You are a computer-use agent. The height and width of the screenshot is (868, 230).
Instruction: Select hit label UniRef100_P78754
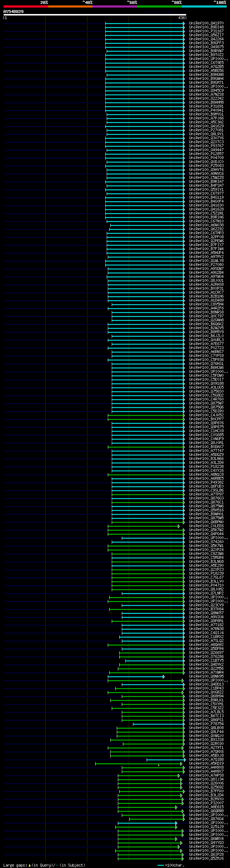point(206,724)
